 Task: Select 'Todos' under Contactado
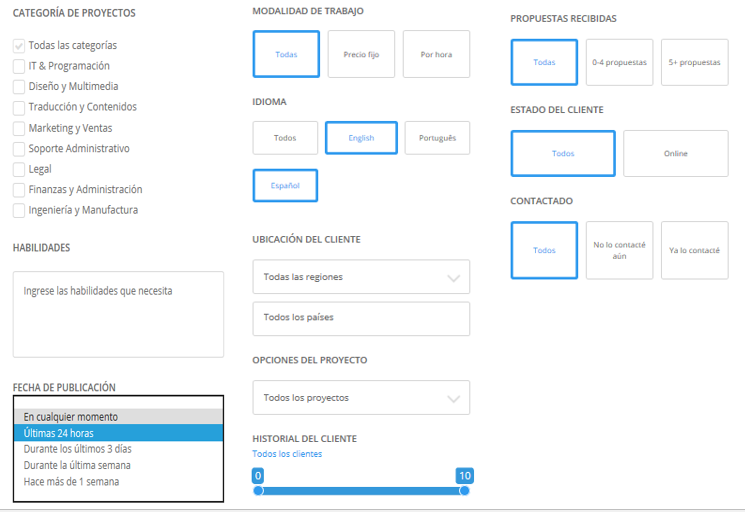[x=544, y=250]
